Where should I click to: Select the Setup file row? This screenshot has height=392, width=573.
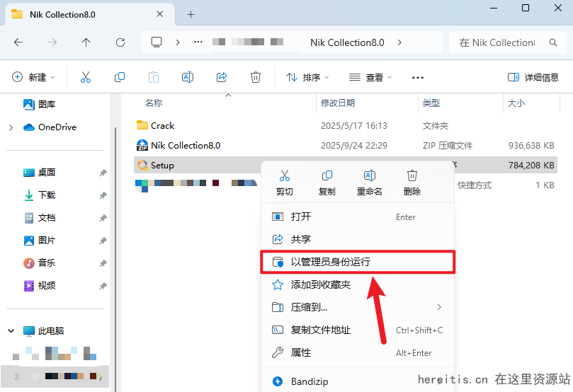[346, 165]
